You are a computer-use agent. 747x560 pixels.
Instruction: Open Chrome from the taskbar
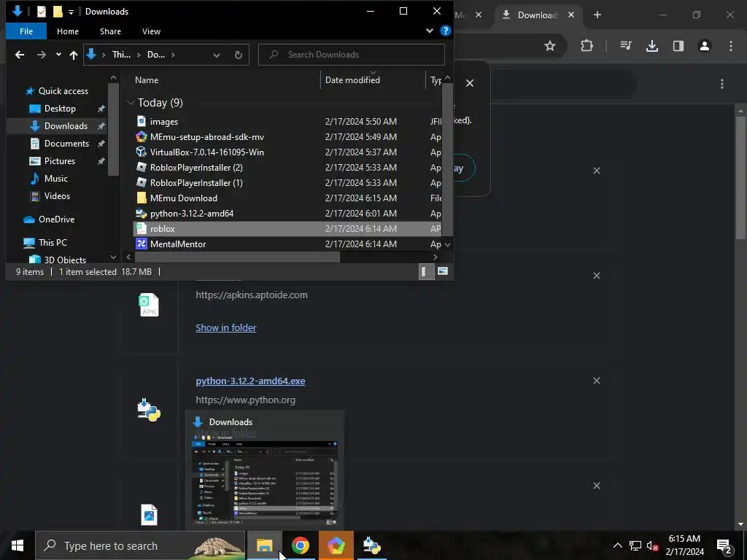pyautogui.click(x=300, y=545)
